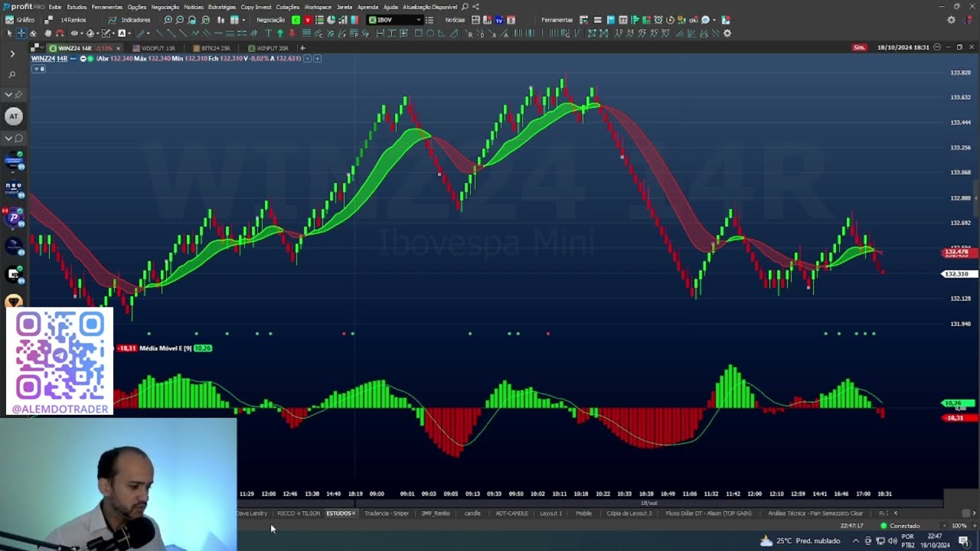Click the zoom in magnifier icon
Image resolution: width=980 pixels, height=551 pixels.
(x=168, y=20)
